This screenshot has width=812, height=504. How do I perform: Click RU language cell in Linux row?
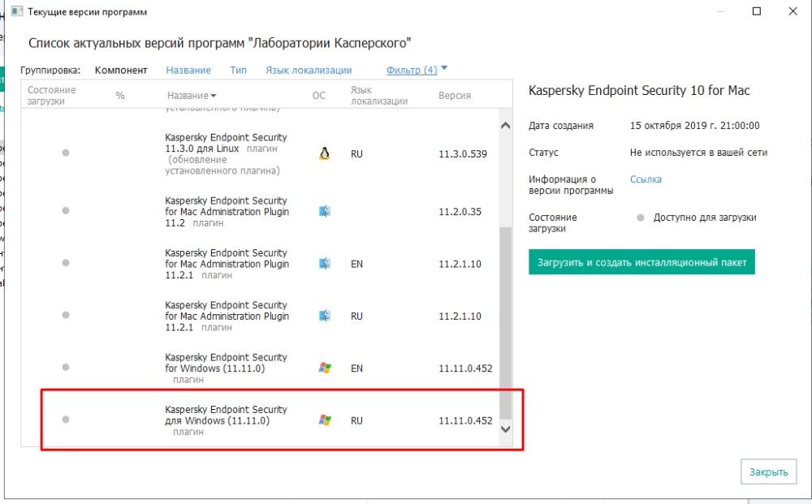click(x=356, y=154)
